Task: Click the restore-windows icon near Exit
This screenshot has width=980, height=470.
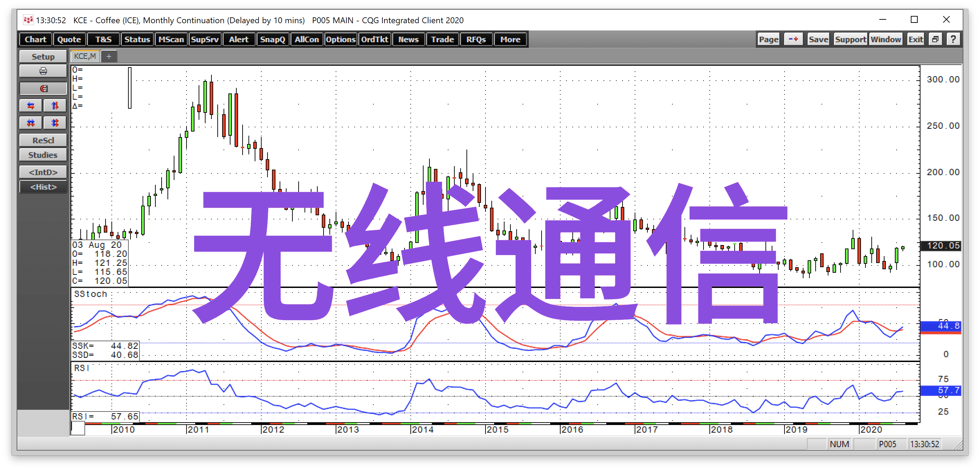Action: 935,39
